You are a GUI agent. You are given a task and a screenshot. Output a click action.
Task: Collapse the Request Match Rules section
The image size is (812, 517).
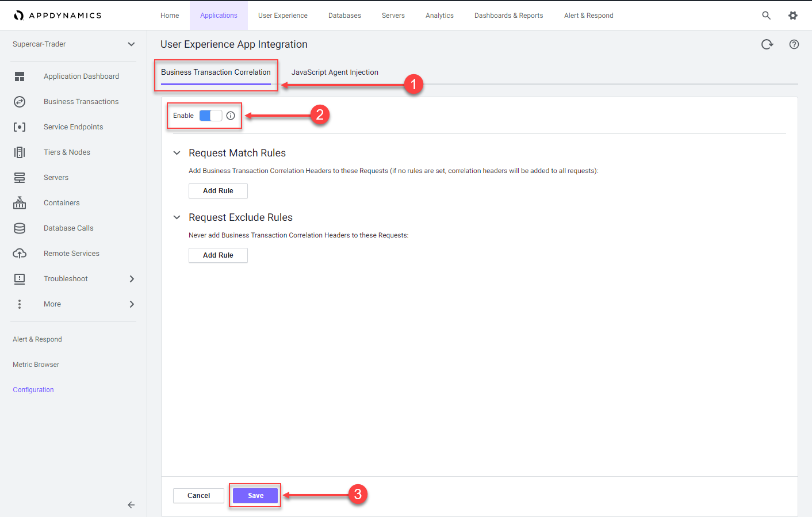pyautogui.click(x=177, y=153)
